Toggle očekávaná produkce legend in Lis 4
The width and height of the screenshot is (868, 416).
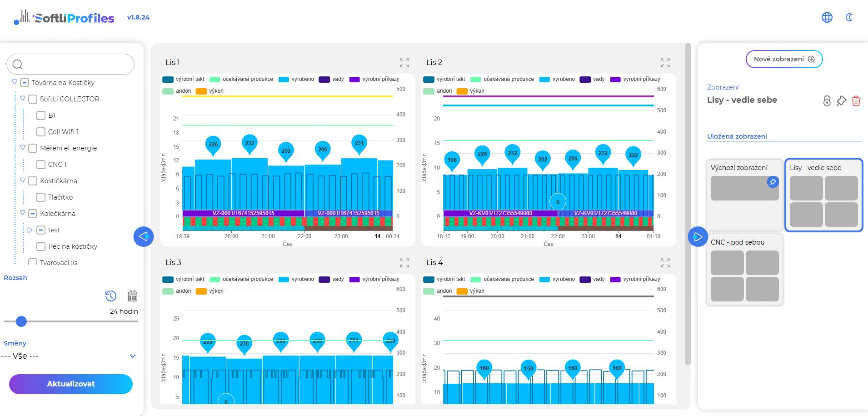pos(502,279)
